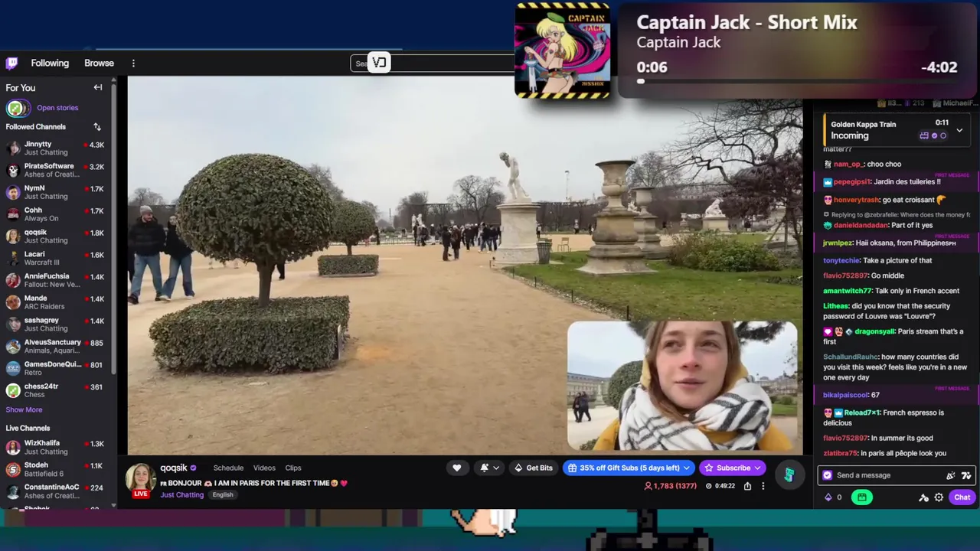Click the Captain Jack album art thumbnail
The image size is (980, 551).
pos(563,50)
